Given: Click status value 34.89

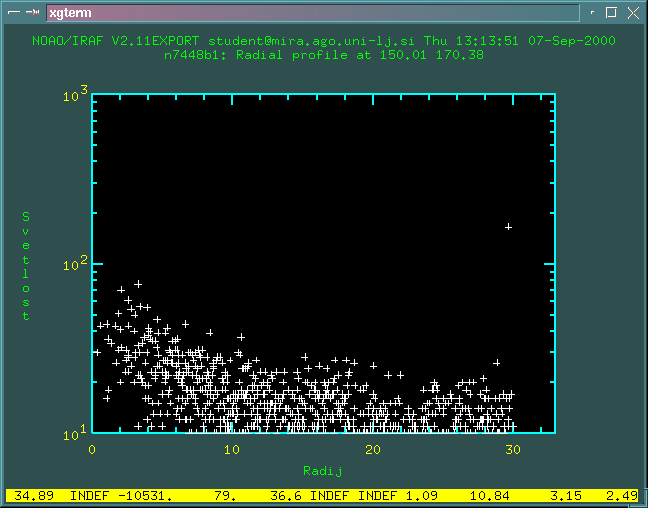Looking at the screenshot, I should click(34, 496).
